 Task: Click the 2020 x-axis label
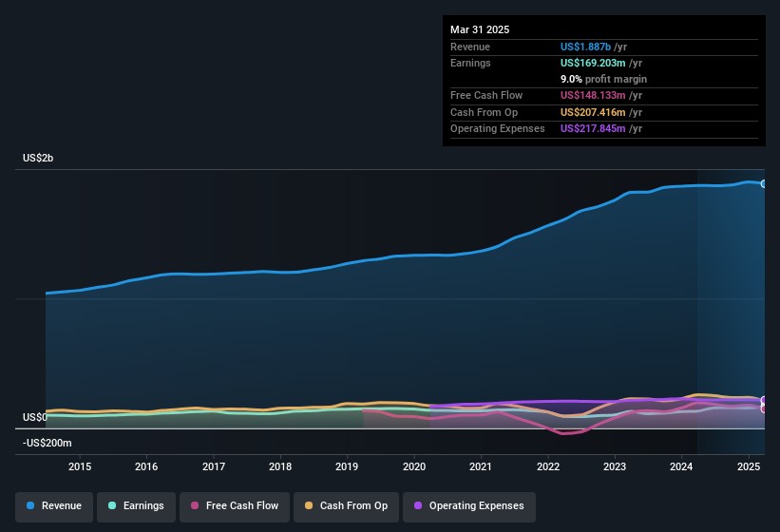[x=414, y=466]
